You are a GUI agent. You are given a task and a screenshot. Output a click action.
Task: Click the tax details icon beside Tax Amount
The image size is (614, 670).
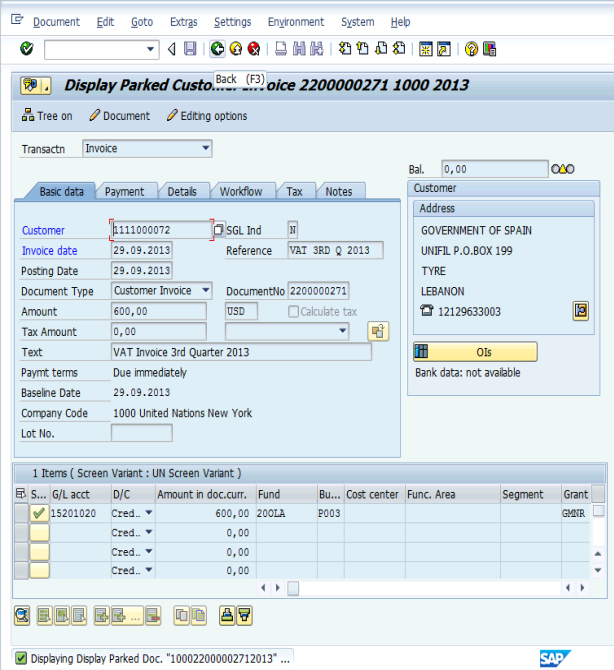[x=377, y=331]
